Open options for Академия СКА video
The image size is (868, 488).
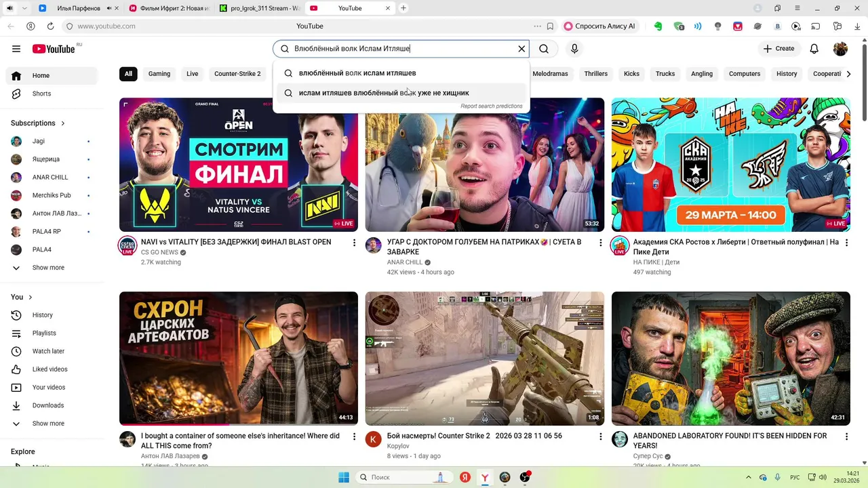point(846,243)
